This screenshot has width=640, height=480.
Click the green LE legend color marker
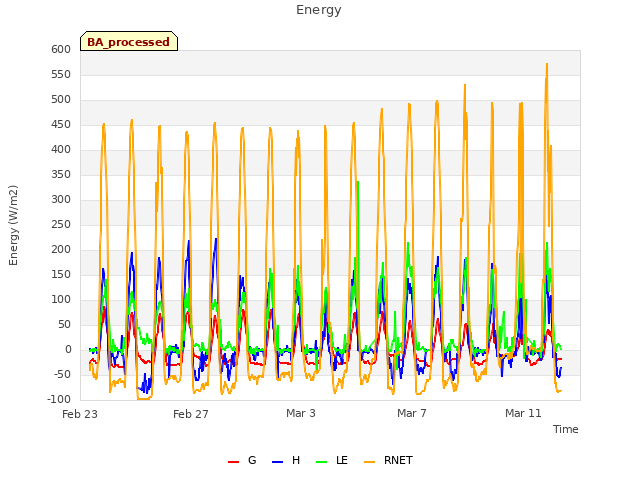pos(322,462)
